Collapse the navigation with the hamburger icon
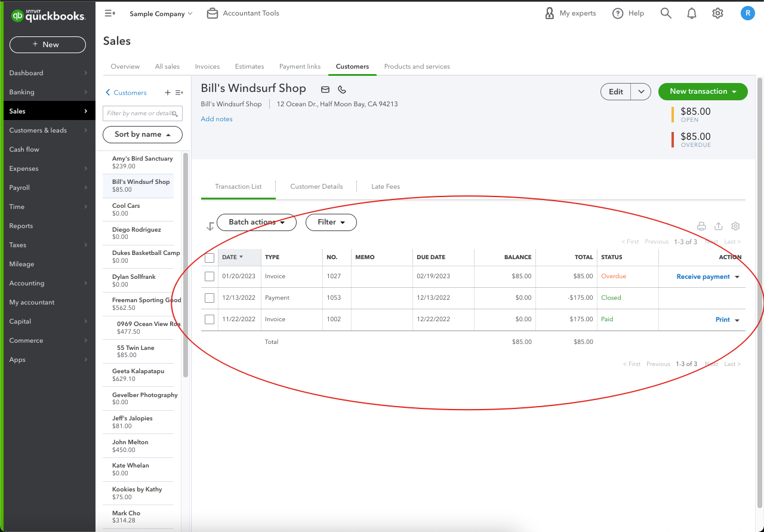Viewport: 764px width, 532px height. (x=109, y=13)
